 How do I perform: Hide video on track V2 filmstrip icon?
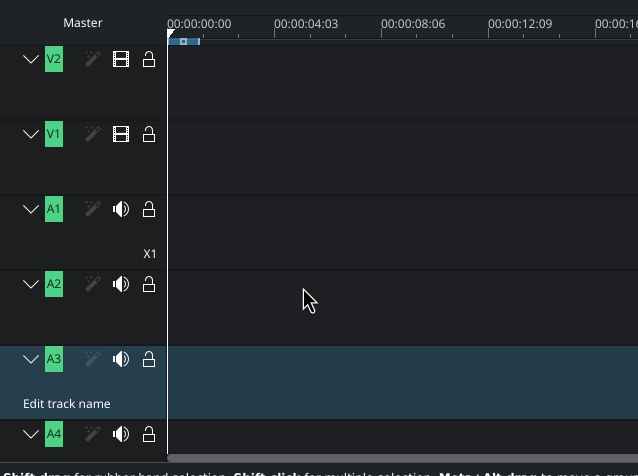coord(121,60)
